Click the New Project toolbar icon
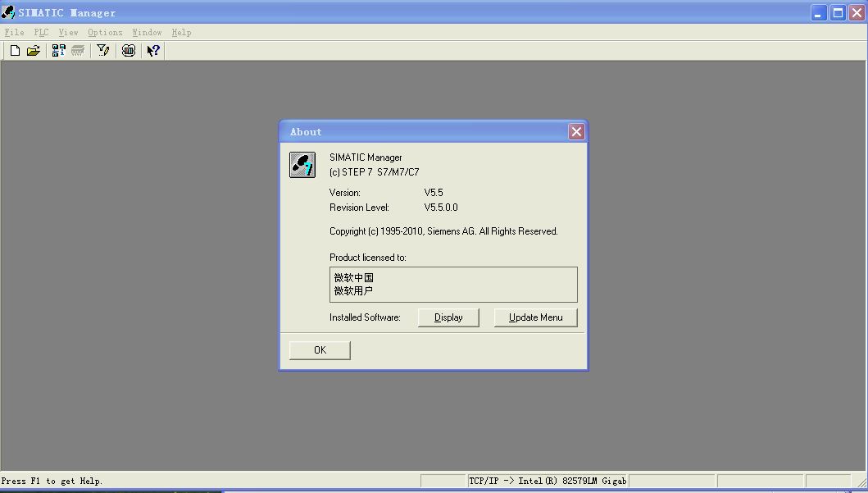 [16, 50]
